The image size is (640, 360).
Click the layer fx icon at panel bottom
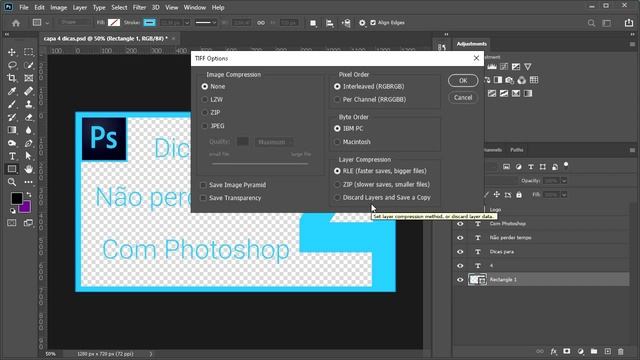553,351
